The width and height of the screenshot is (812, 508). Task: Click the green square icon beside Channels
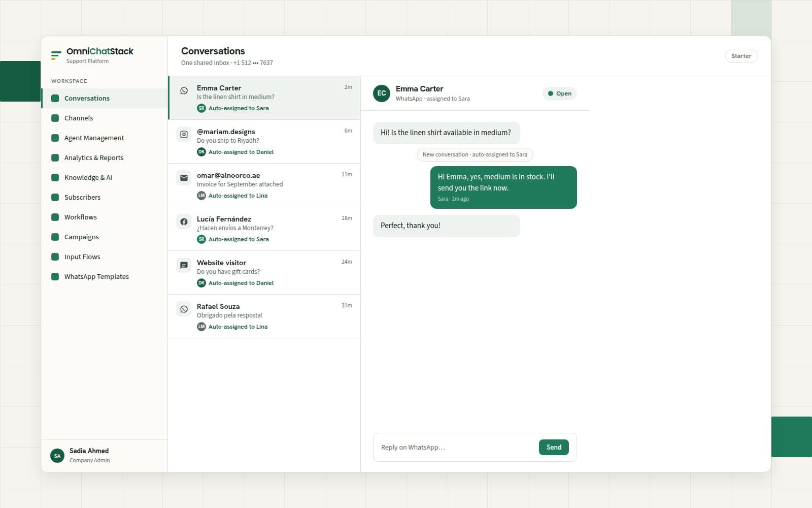[55, 118]
